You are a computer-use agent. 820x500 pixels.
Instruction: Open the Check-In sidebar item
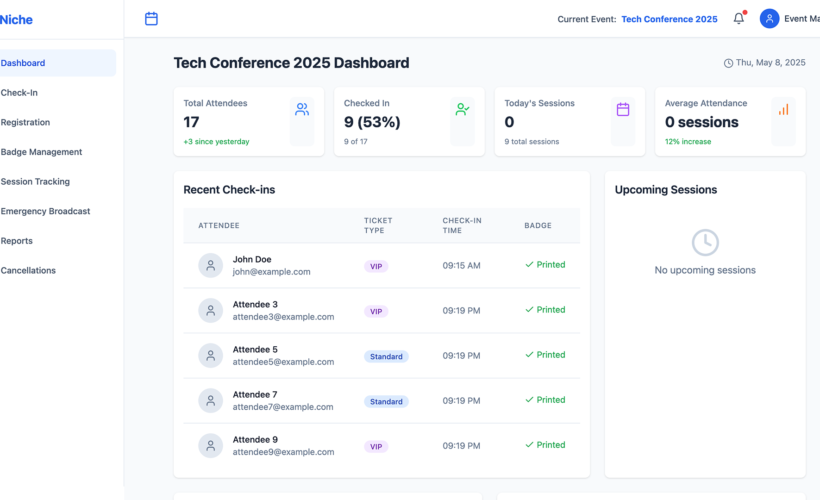click(20, 93)
